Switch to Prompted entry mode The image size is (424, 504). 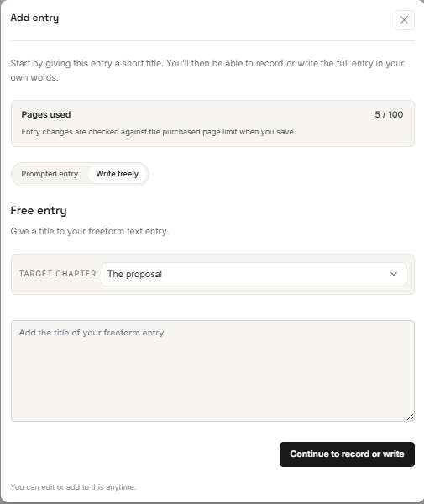(50, 174)
